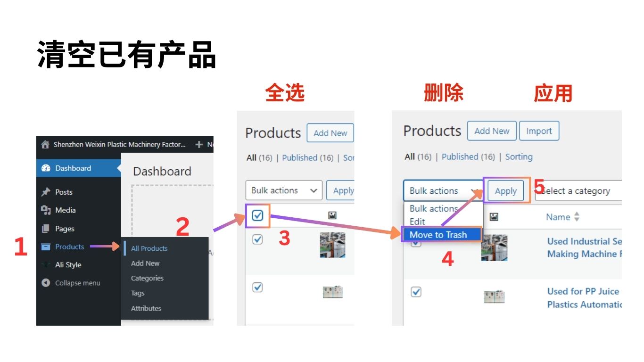
Task: Toggle the select-all checkbox in product table header
Action: 257,216
